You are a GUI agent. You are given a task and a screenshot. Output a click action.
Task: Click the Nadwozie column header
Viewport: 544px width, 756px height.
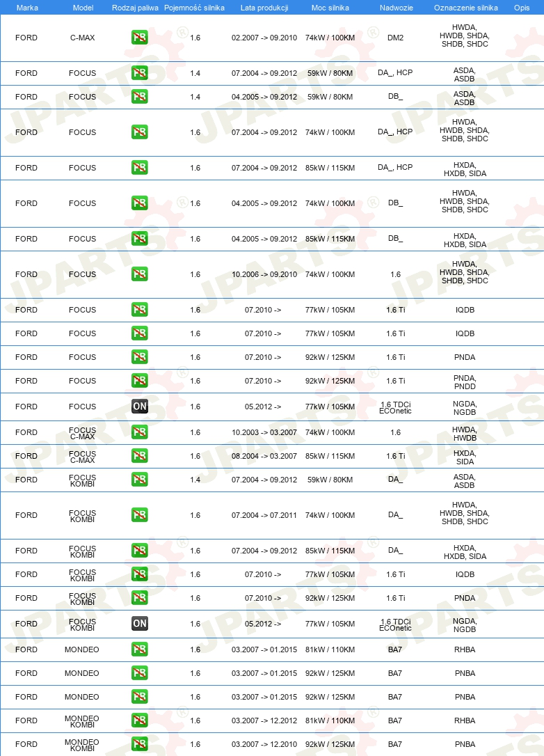396,8
